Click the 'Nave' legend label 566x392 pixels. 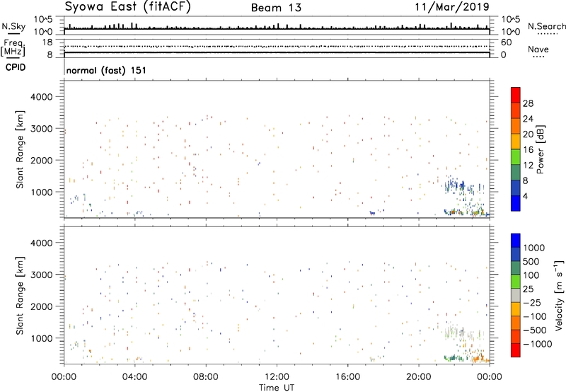click(x=538, y=49)
